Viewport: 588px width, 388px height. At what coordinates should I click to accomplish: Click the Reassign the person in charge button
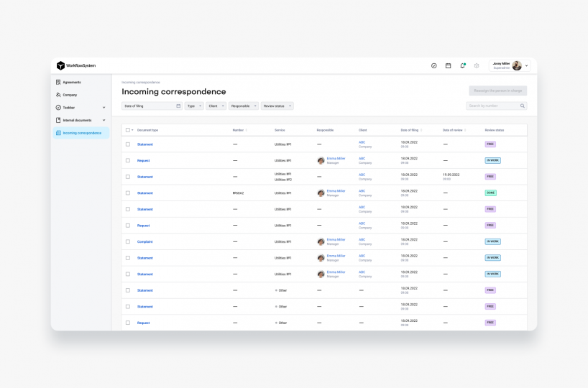pos(497,91)
